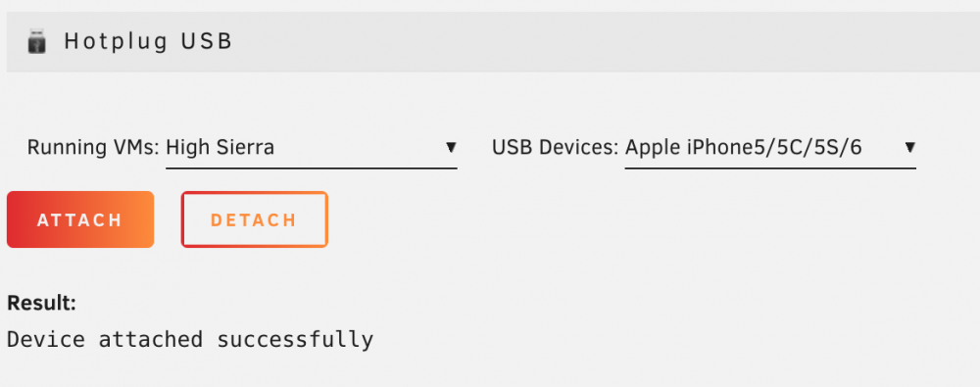Click the Device attached successfully message
The image size is (980, 387).
pyautogui.click(x=190, y=340)
